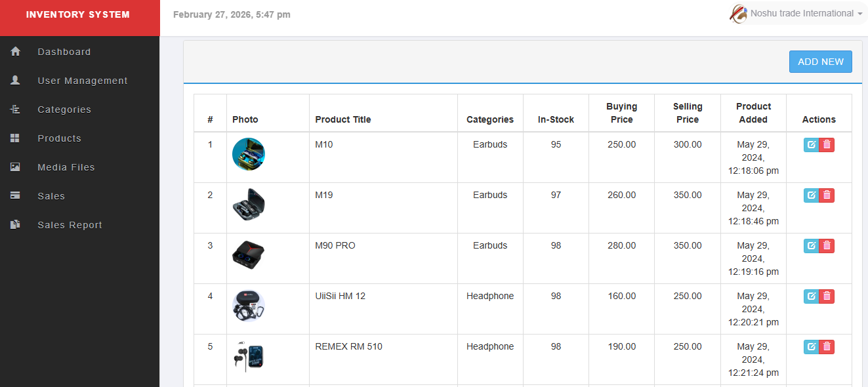Image resolution: width=868 pixels, height=387 pixels.
Task: Click the user avatar image in header
Action: click(739, 14)
